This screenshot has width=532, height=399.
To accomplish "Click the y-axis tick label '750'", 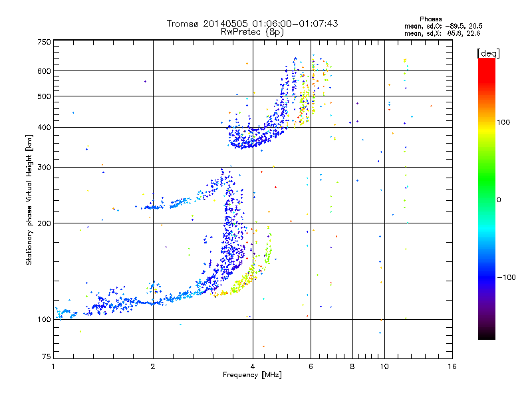I will [x=45, y=43].
